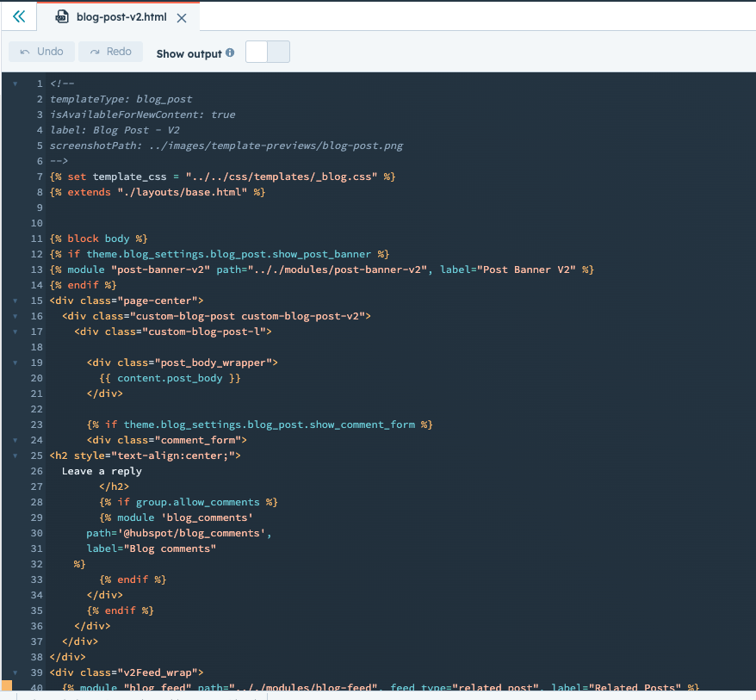Click '{{ content.post_body }}' expression
This screenshot has height=700, width=756.
tap(170, 378)
